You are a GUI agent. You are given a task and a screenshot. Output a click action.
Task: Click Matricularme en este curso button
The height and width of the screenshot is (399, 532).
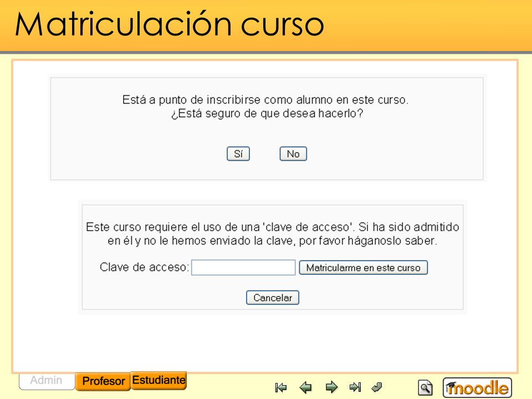coord(364,268)
